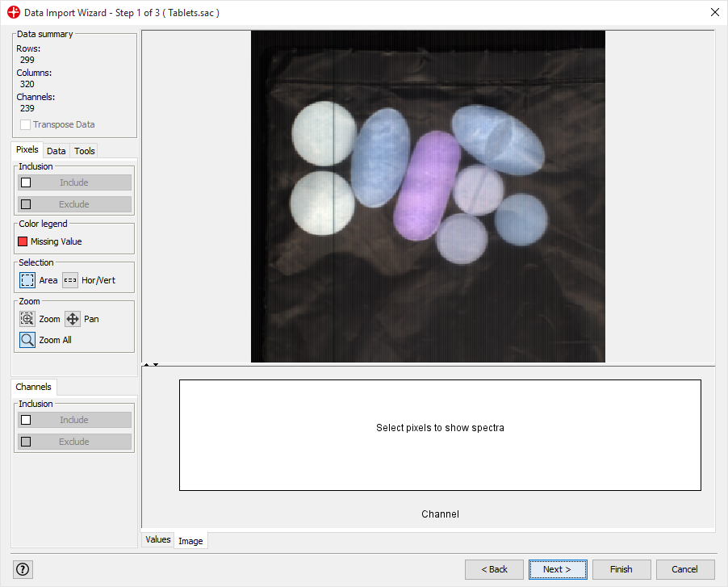Collapse the spectra panel using the up splitter arrow
This screenshot has width=728, height=587.
(146, 365)
